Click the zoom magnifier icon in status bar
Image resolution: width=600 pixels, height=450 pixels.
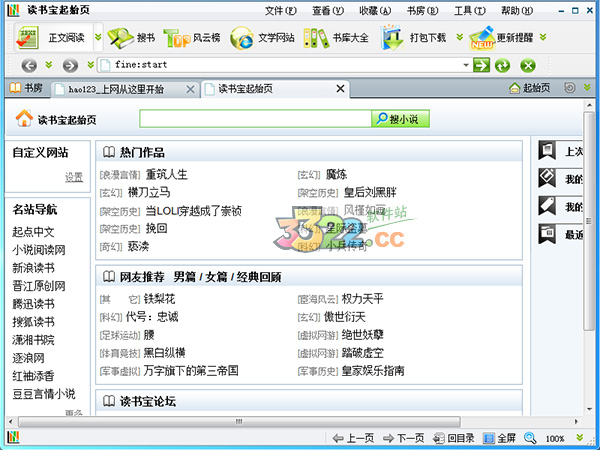click(530, 438)
